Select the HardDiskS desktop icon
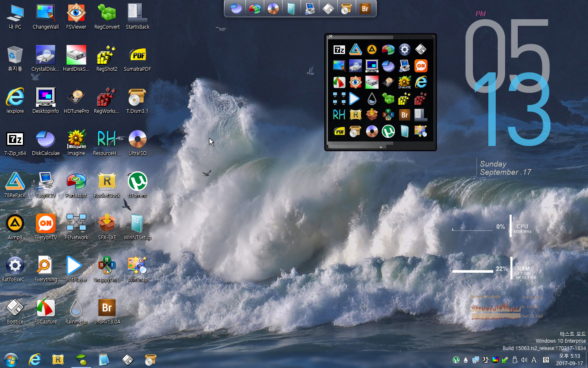This screenshot has height=368, width=588. point(76,59)
